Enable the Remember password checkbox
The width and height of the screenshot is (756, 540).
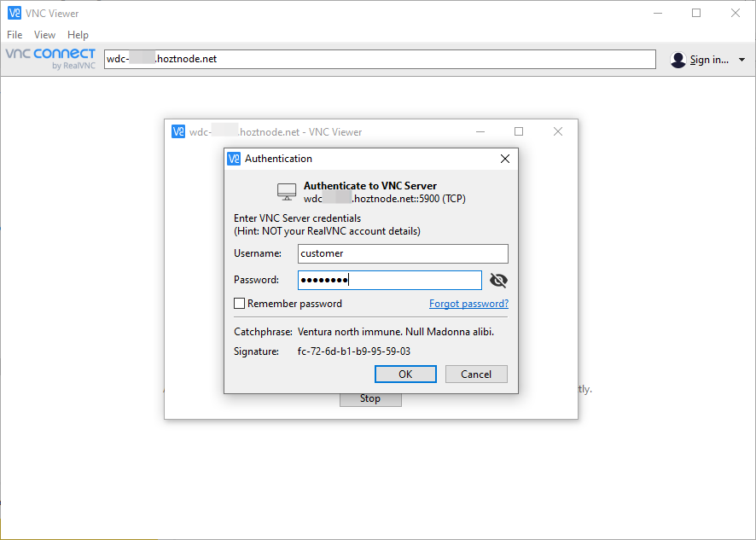pyautogui.click(x=239, y=303)
